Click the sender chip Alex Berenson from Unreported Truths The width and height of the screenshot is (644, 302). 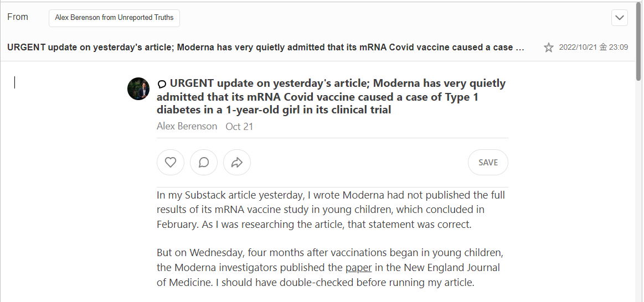point(114,18)
